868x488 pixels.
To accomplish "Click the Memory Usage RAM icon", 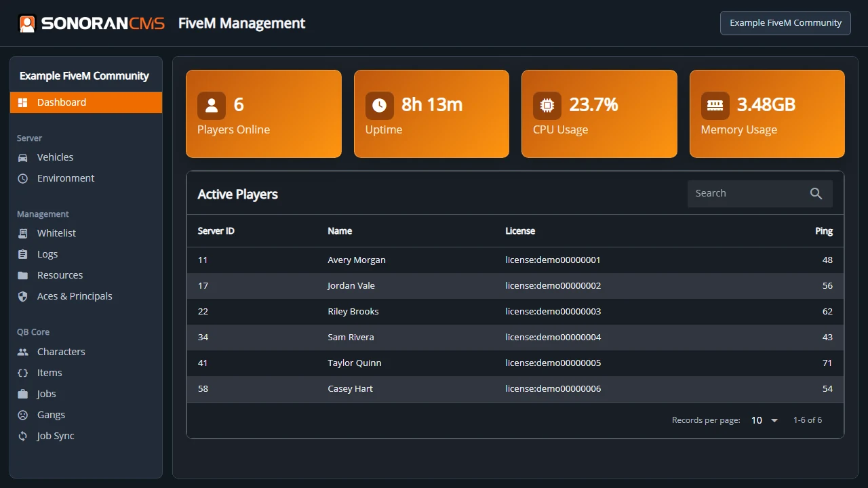I will (x=715, y=106).
